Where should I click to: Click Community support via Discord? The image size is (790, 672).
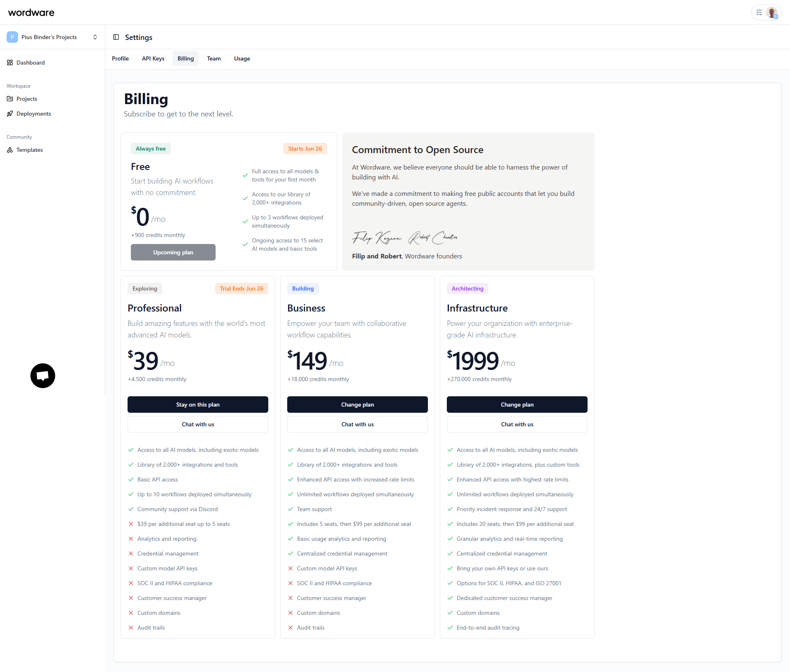pyautogui.click(x=178, y=509)
